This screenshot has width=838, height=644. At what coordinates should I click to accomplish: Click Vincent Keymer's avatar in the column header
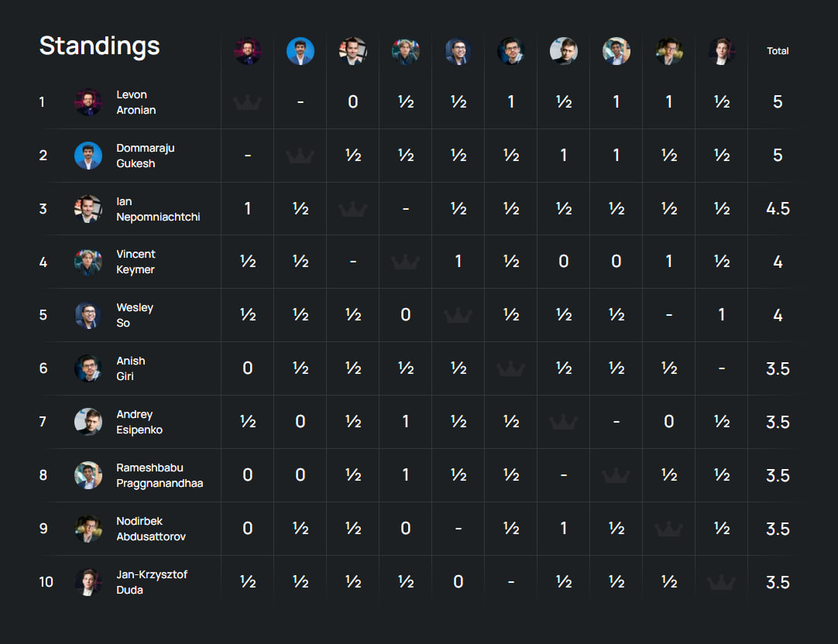[x=406, y=51]
